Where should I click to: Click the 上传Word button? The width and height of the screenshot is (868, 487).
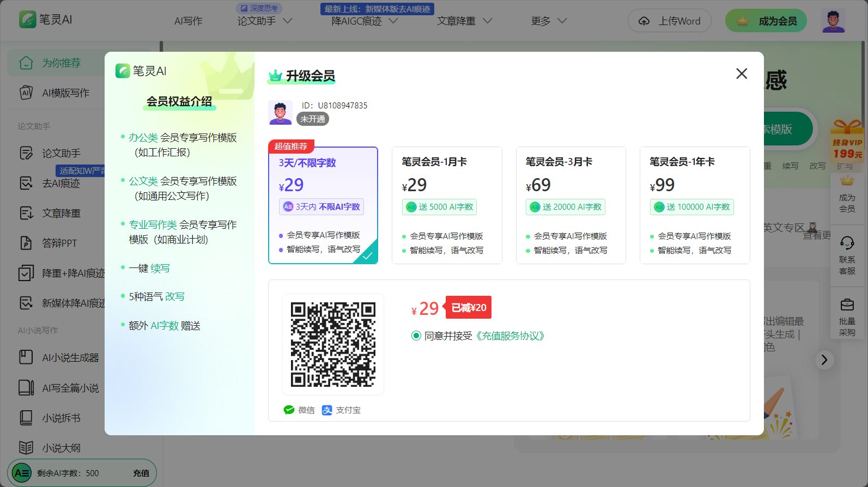point(670,21)
